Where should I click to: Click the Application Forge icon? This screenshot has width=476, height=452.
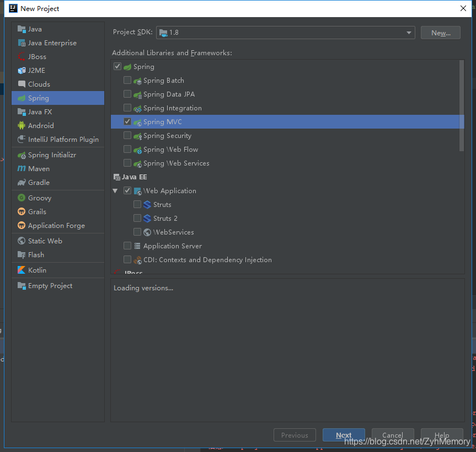click(x=22, y=225)
